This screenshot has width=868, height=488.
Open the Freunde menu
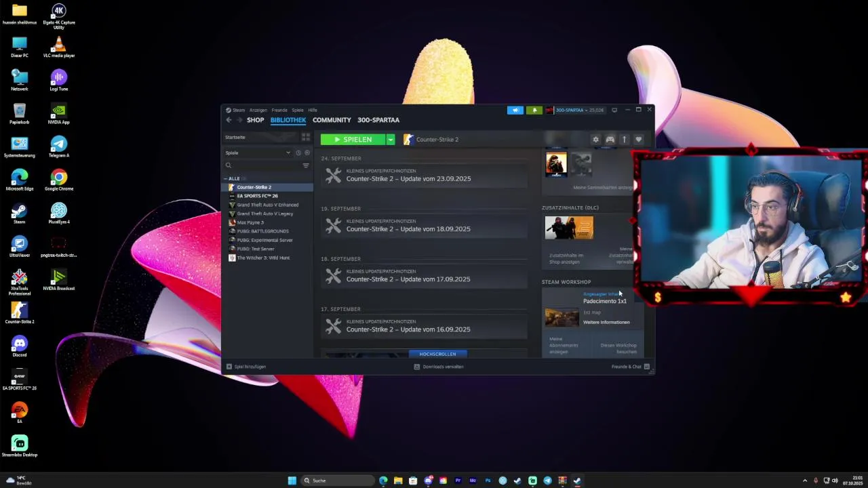pos(279,110)
